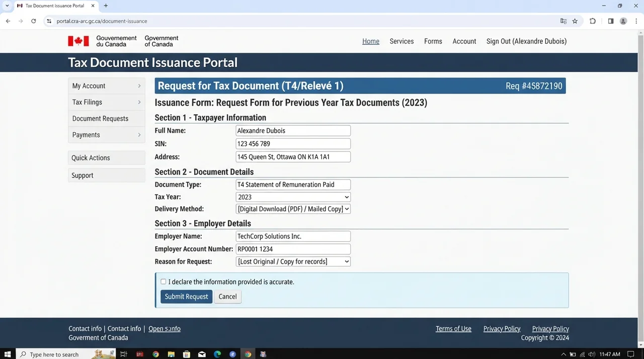Expand My Account in the sidebar
644x359 pixels.
click(x=107, y=86)
